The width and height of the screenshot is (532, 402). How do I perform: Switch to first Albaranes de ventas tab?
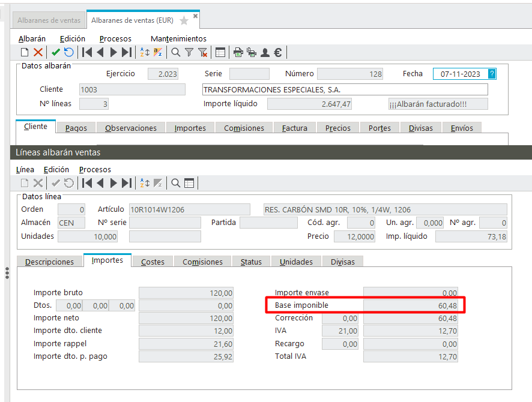[49, 20]
